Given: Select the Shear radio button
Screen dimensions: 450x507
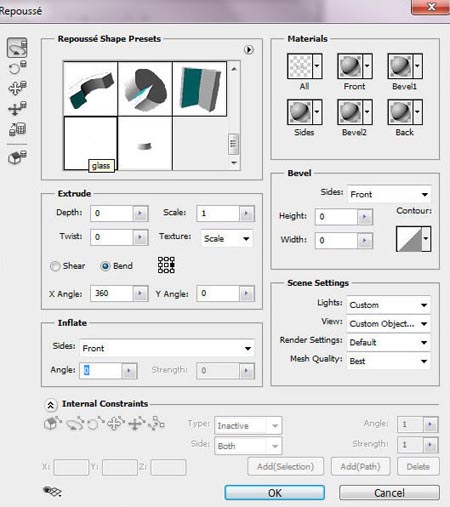Looking at the screenshot, I should 55,266.
